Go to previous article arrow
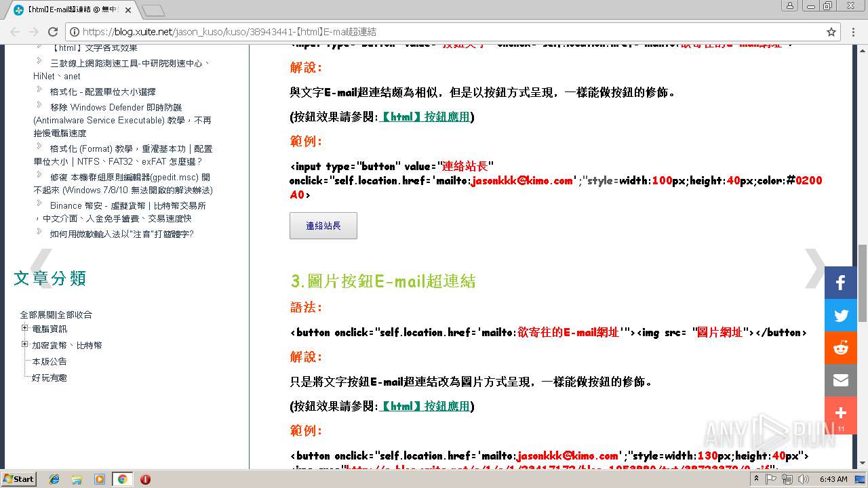 pyautogui.click(x=41, y=268)
